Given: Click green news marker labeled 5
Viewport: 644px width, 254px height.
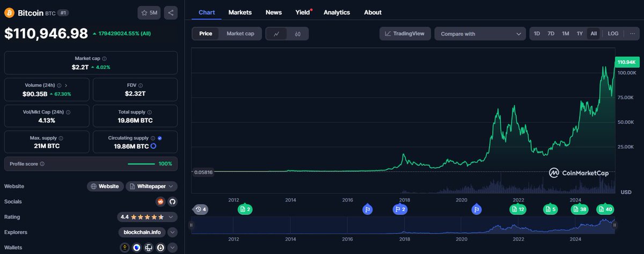Looking at the screenshot, I should pyautogui.click(x=550, y=209).
